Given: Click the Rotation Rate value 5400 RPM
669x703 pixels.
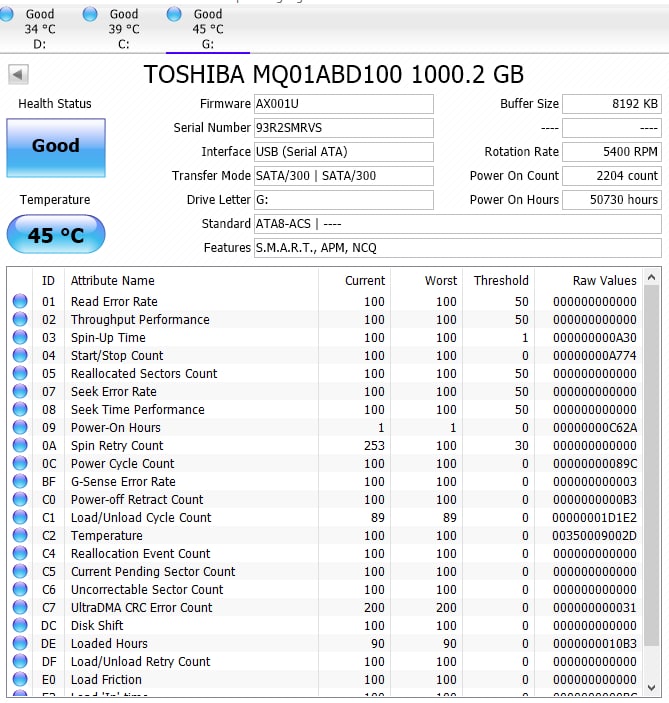Looking at the screenshot, I should click(x=612, y=152).
